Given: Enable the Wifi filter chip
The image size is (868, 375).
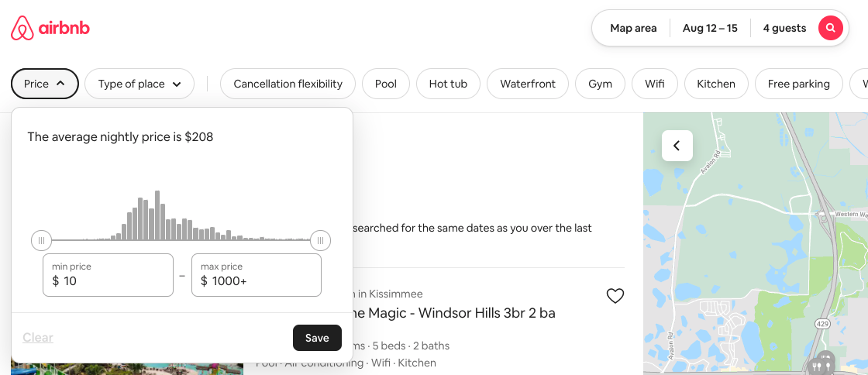Looking at the screenshot, I should tap(654, 84).
